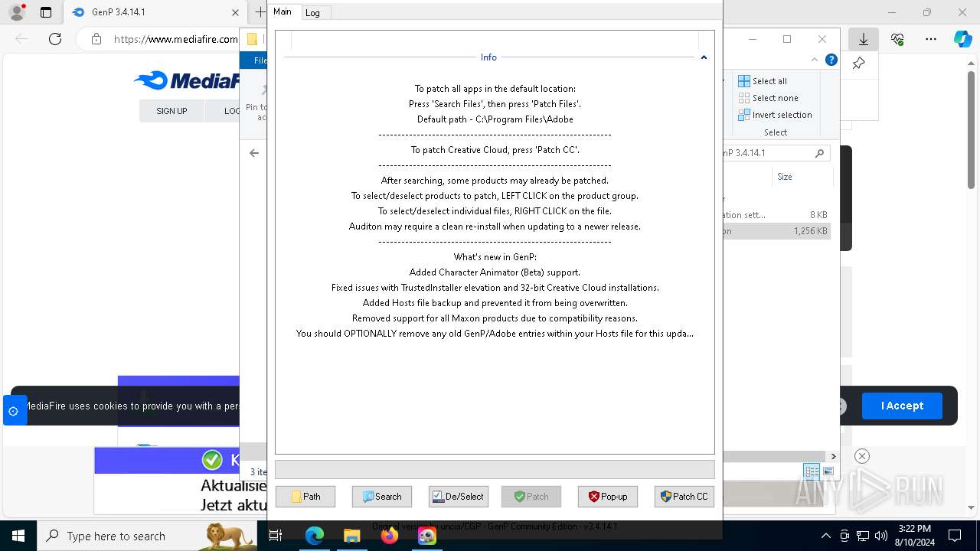Switch Explorer to details view icon
This screenshot has height=551, width=980.
[x=812, y=471]
